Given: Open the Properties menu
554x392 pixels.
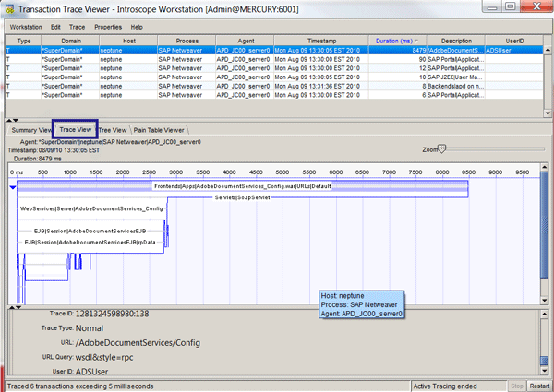Looking at the screenshot, I should tap(108, 28).
